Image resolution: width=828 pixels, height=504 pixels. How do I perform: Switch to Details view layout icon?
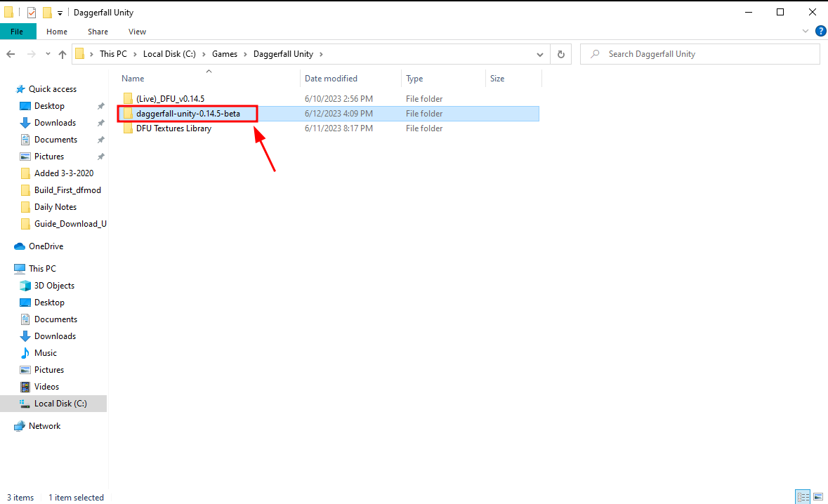click(x=803, y=496)
